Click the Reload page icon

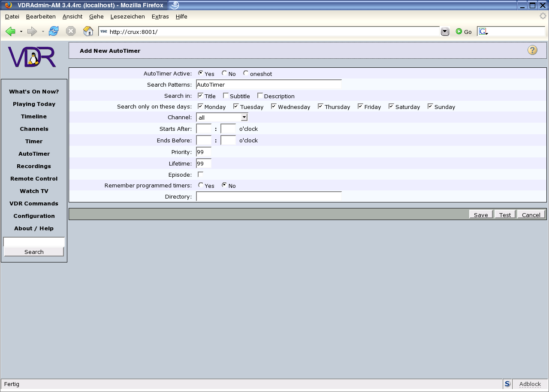54,31
